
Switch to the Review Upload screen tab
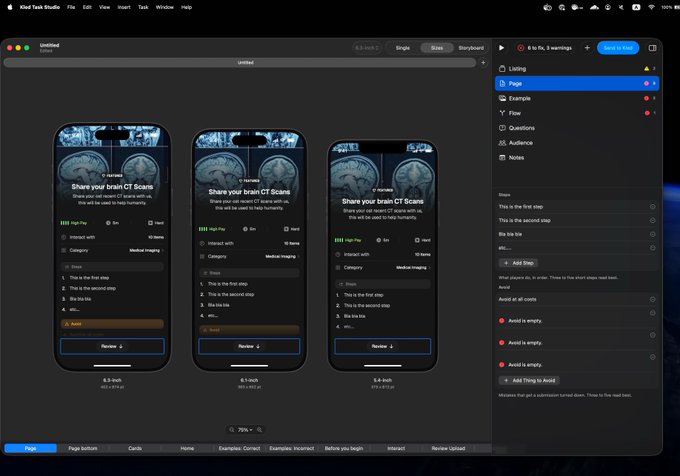click(x=448, y=448)
